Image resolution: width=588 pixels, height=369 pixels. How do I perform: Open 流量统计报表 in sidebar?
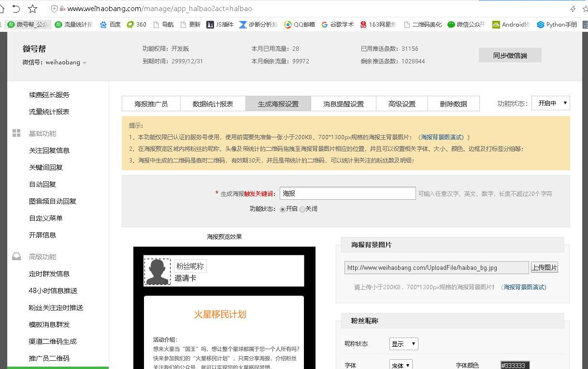pos(49,112)
